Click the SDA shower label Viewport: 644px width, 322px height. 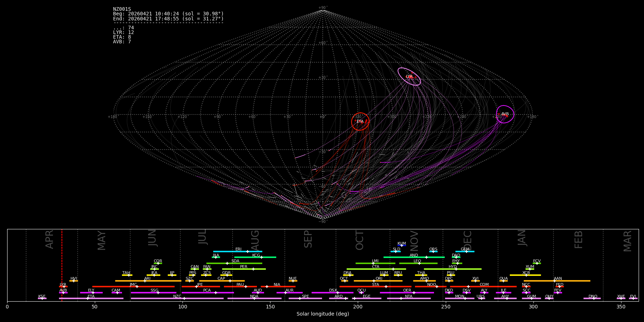(x=235, y=261)
